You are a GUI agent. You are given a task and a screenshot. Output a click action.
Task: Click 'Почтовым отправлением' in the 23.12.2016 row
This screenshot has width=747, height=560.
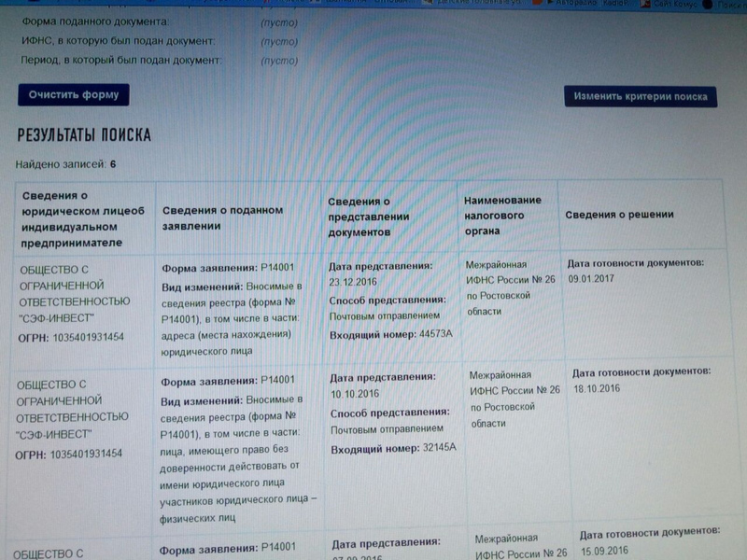385,315
